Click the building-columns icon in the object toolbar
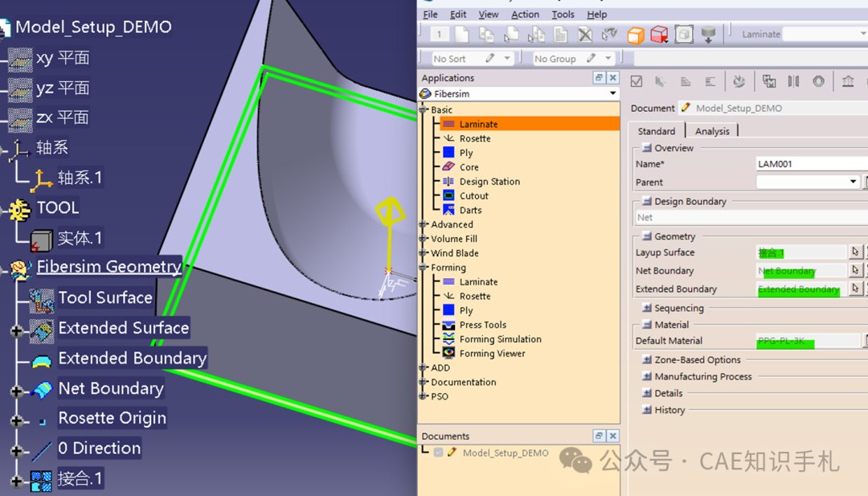868x496 pixels. (x=848, y=82)
